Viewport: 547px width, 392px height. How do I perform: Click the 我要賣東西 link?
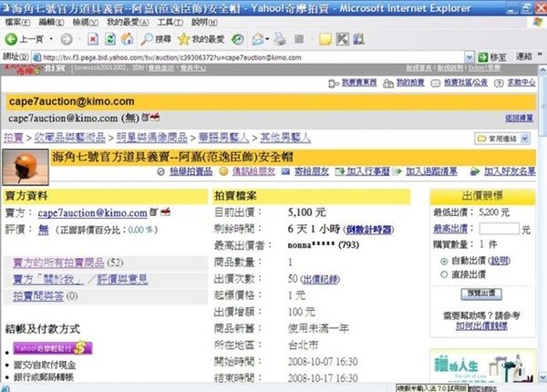(359, 83)
